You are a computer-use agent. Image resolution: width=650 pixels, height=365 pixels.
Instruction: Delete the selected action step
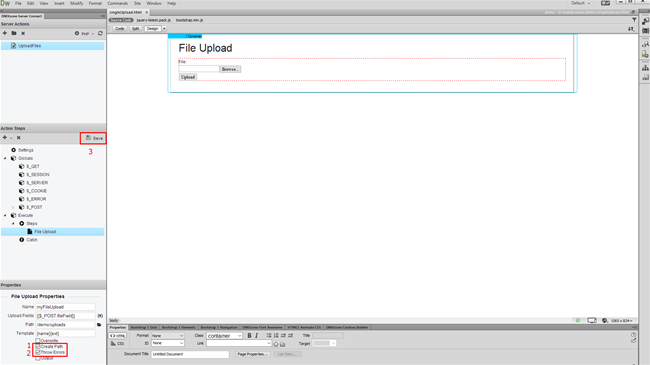[19, 138]
